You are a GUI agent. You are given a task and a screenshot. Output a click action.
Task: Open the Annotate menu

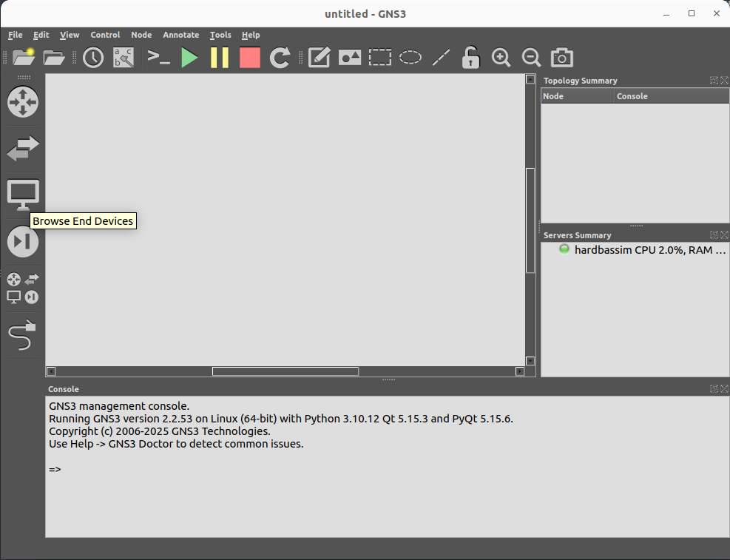pyautogui.click(x=181, y=35)
